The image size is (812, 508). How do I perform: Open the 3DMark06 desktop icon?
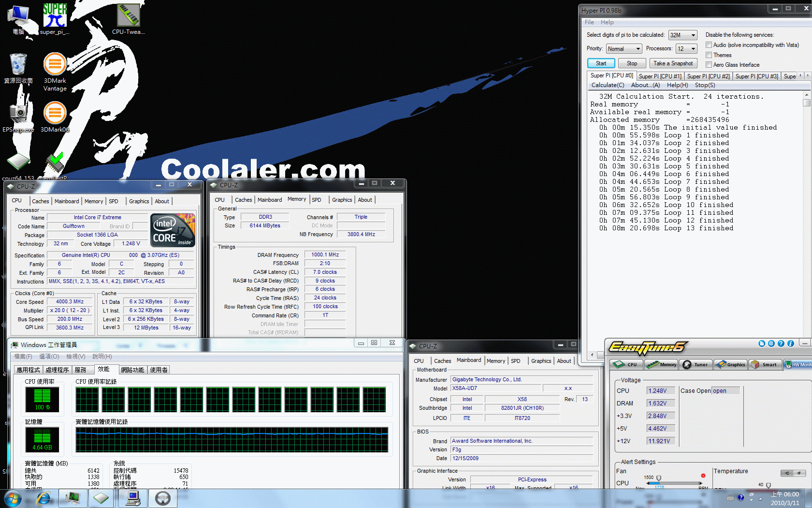point(55,116)
